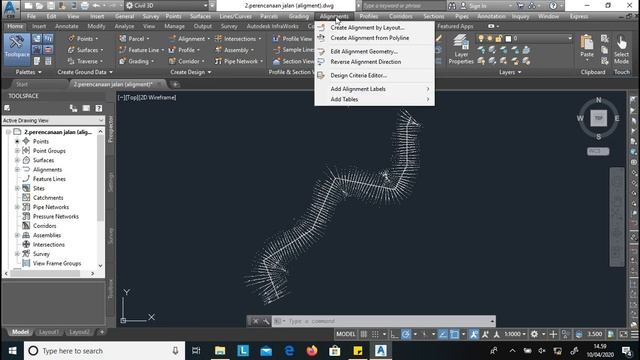Add a new drawing tab with plus

(x=175, y=84)
